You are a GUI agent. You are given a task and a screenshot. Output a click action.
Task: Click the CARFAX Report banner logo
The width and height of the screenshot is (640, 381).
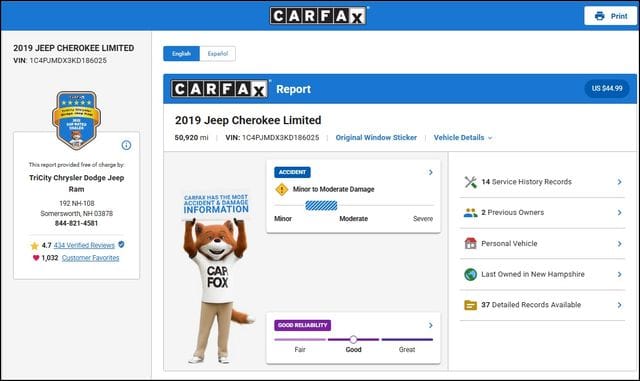coord(220,89)
